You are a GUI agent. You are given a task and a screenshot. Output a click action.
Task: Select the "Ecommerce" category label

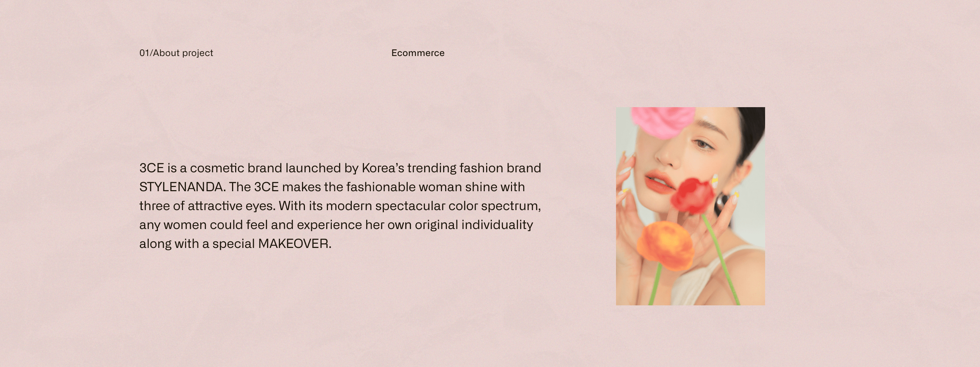tap(418, 53)
